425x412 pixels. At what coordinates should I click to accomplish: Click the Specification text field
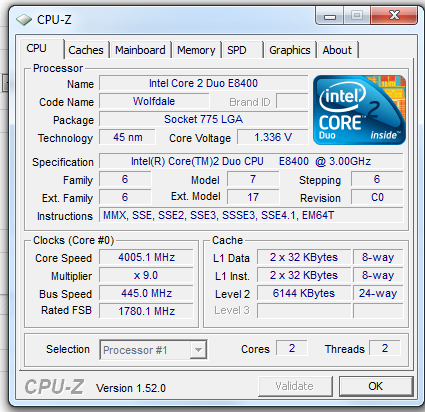(251, 161)
